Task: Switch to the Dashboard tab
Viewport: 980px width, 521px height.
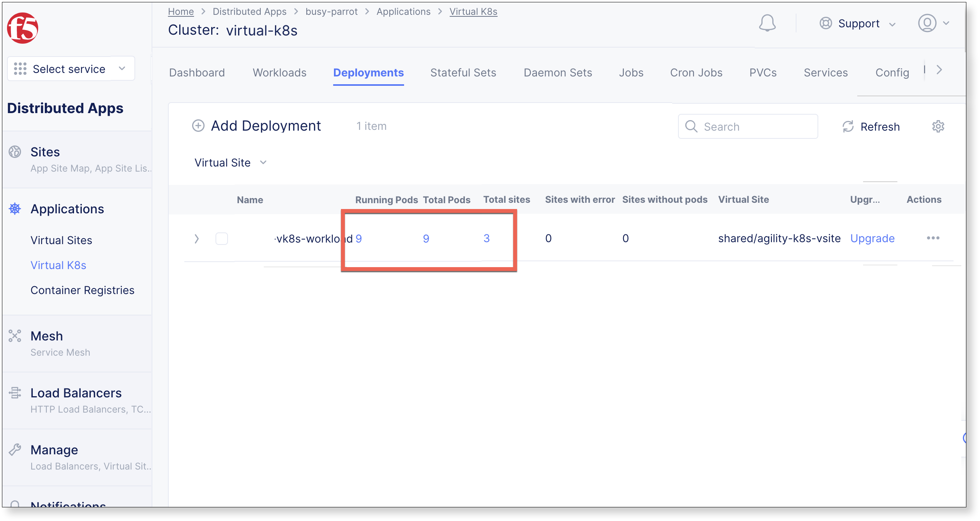Action: coord(197,73)
